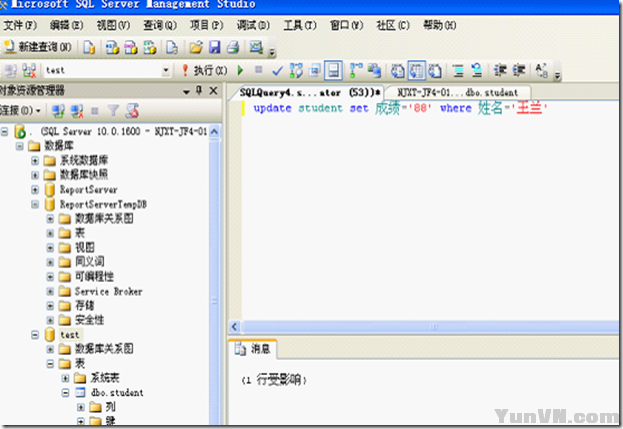The width and height of the screenshot is (623, 429).
Task: Click the Object Explorer scrollbar up arrow
Action: (214, 131)
